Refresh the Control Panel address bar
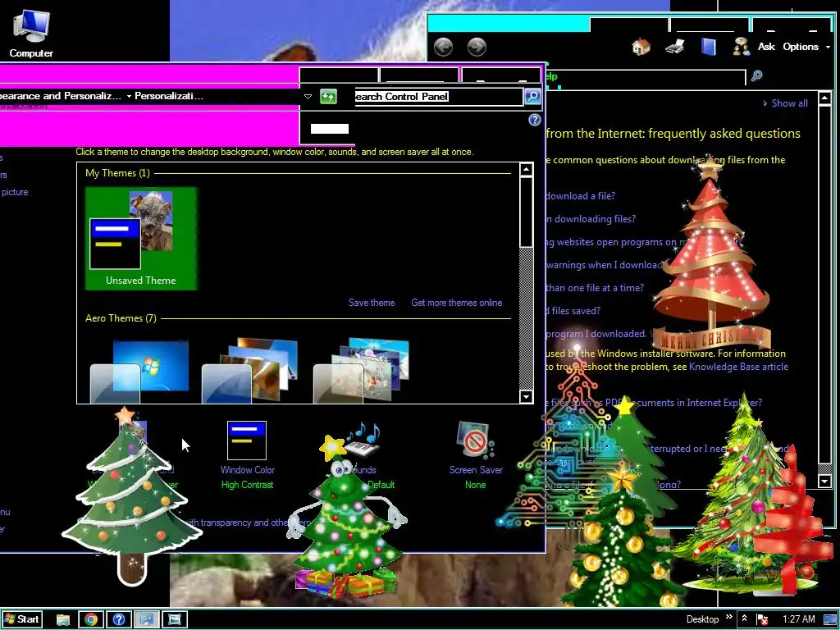 click(328, 97)
